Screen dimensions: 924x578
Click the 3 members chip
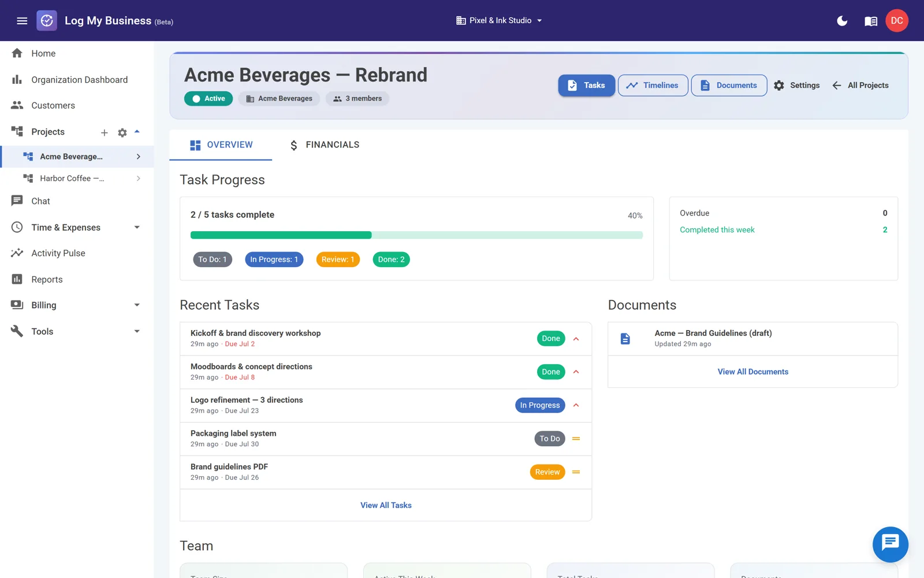(x=357, y=99)
